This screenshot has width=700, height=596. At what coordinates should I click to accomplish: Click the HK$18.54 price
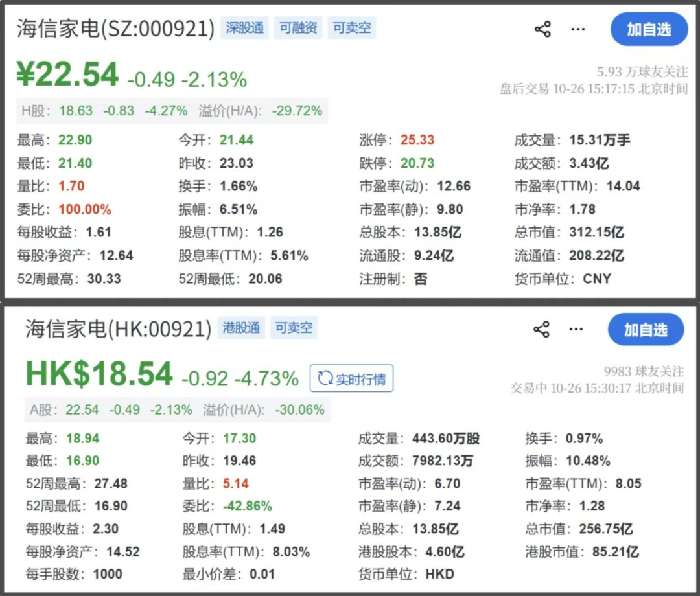click(x=99, y=373)
